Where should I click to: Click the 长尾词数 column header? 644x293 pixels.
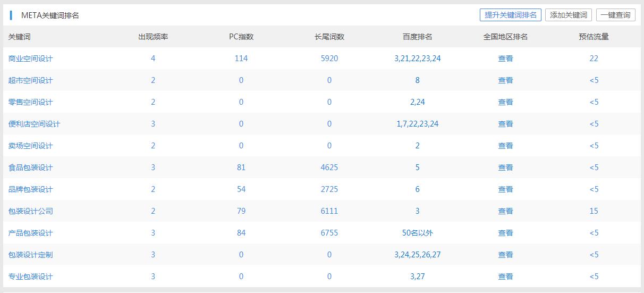pos(329,37)
